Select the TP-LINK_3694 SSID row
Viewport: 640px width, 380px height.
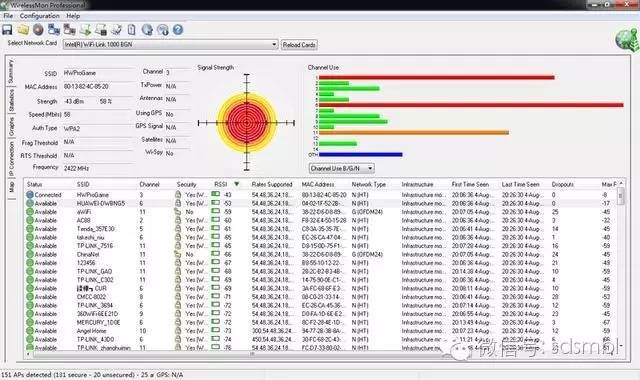click(95, 305)
